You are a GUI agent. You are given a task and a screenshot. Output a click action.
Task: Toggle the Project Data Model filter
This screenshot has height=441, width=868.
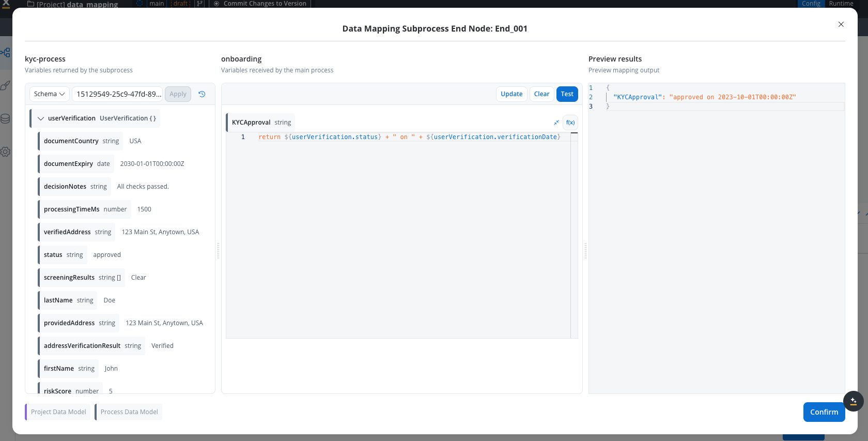58,412
